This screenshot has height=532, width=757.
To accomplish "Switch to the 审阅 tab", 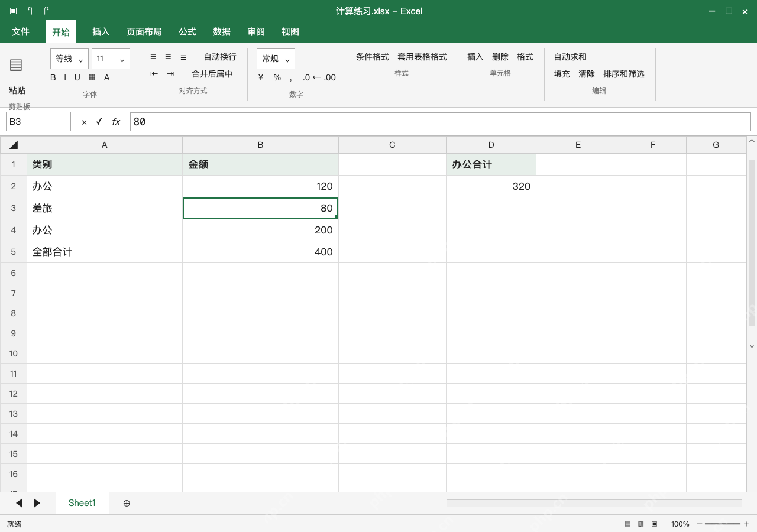I will pos(256,32).
